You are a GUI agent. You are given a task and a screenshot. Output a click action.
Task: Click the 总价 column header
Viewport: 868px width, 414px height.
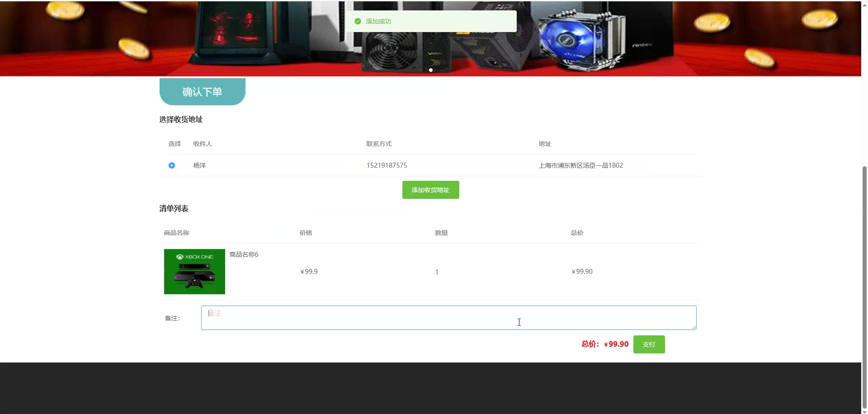(577, 233)
